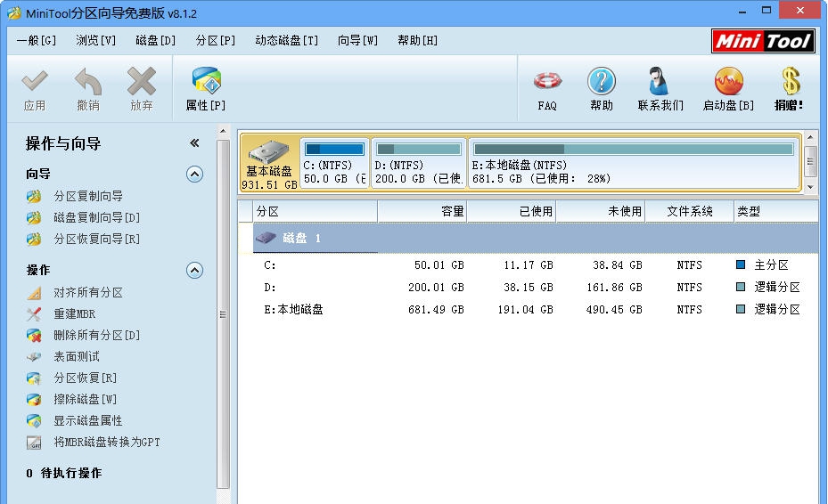
Task: Click the 重建MBR link text
Action: pyautogui.click(x=75, y=314)
